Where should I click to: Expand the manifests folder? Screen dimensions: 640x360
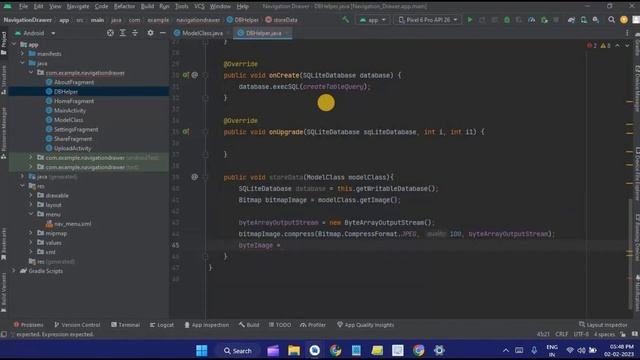[x=22, y=53]
